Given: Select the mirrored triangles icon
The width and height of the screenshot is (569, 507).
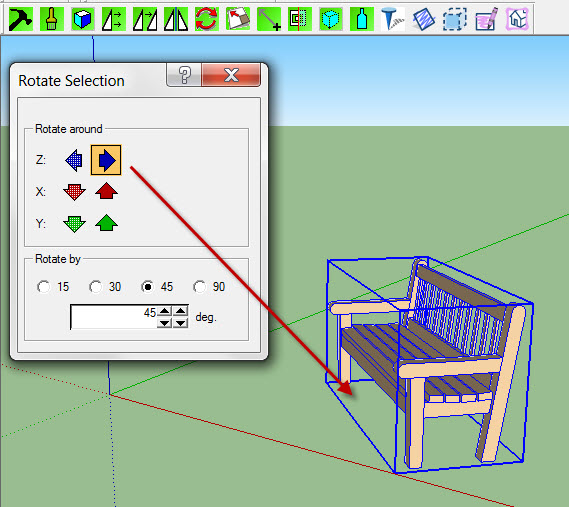Looking at the screenshot, I should point(176,19).
